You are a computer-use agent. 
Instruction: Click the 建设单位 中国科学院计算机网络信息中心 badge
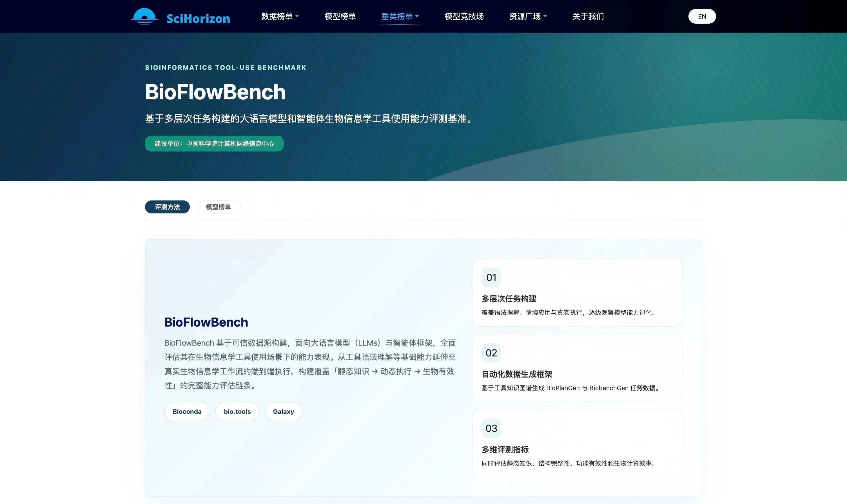pos(214,144)
